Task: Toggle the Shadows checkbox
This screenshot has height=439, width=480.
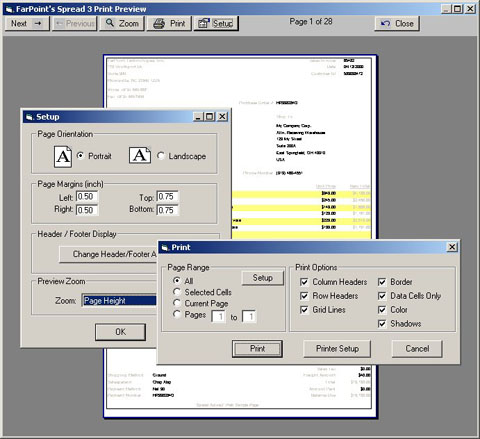Action: click(x=399, y=324)
